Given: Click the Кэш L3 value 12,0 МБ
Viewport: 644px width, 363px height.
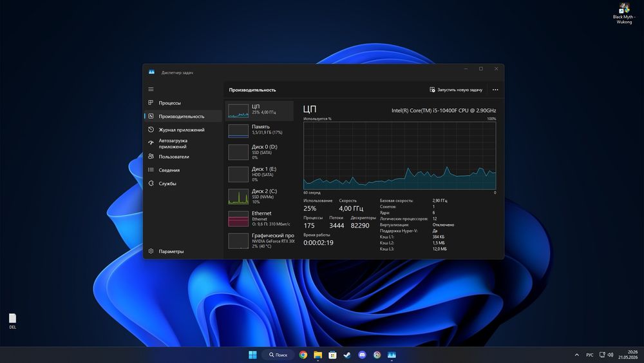Looking at the screenshot, I should coord(439,249).
